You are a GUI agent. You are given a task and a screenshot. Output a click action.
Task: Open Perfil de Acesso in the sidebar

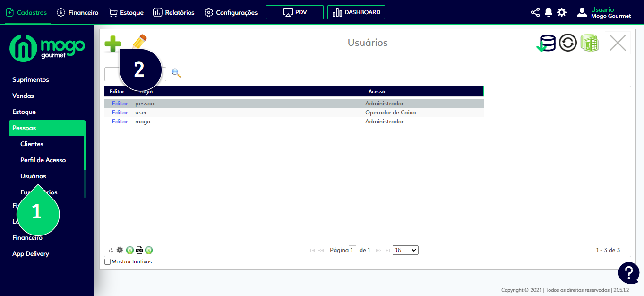[43, 160]
